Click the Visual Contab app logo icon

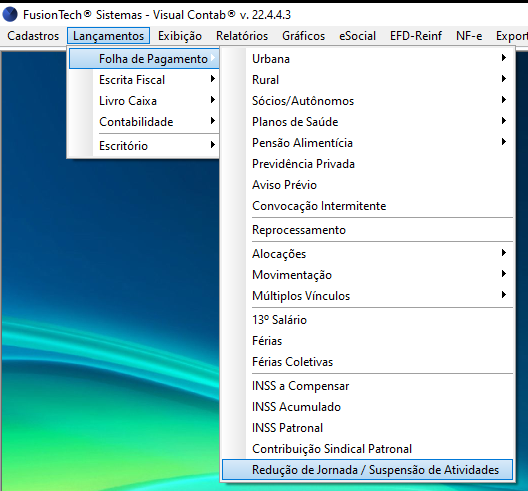point(10,14)
